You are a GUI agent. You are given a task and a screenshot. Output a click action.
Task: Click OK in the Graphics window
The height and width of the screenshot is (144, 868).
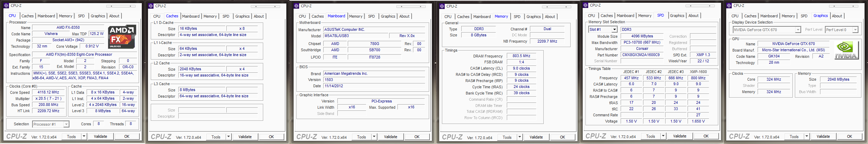tap(850, 136)
